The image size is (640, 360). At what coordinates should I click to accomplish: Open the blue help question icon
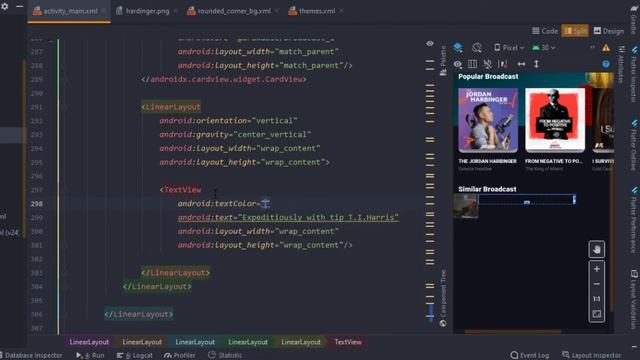pyautogui.click(x=606, y=64)
